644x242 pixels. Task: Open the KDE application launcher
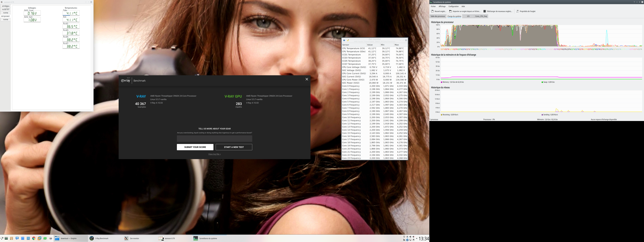click(x=2, y=238)
